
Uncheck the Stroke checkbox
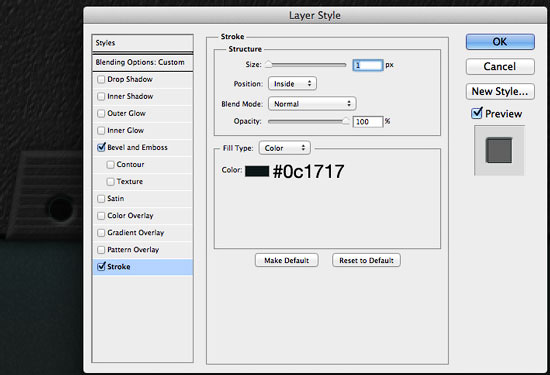(x=101, y=266)
